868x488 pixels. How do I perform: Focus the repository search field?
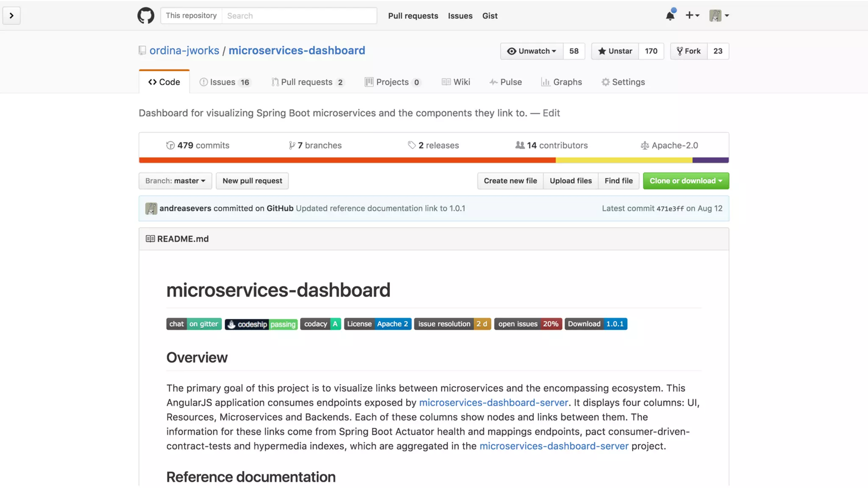(299, 16)
